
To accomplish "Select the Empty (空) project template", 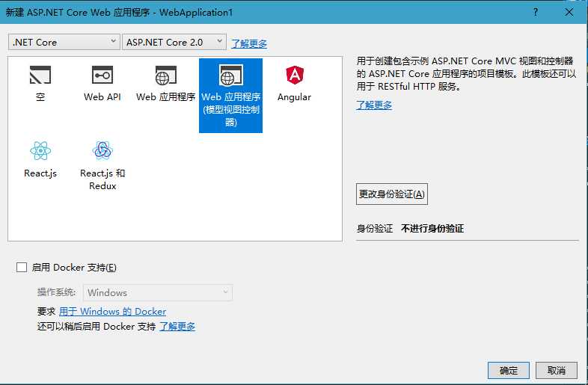I will click(x=40, y=84).
